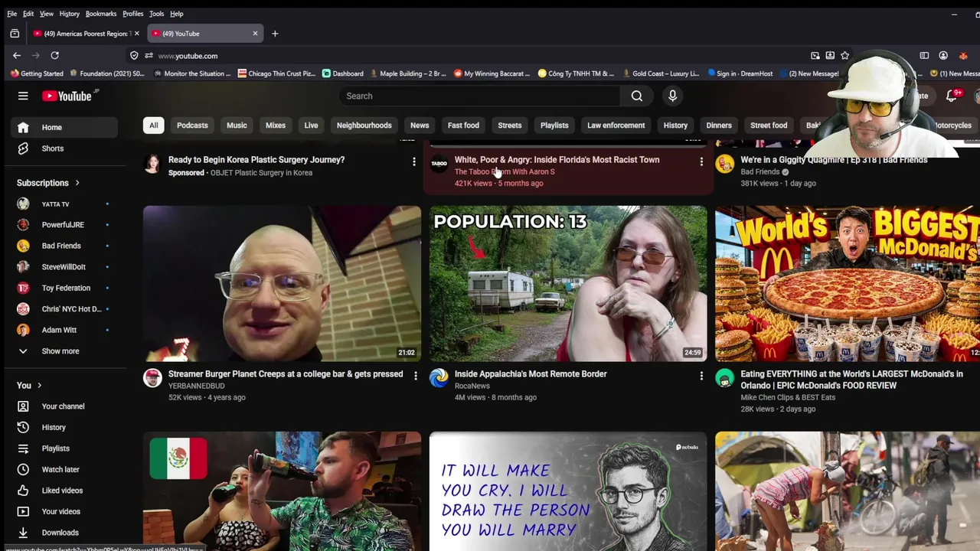Select the Podcasts filter chip

tap(192, 126)
